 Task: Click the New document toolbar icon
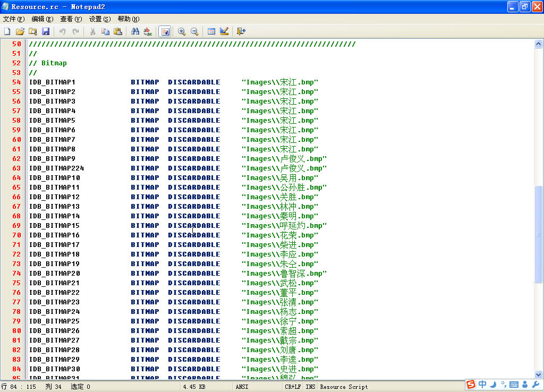tap(7, 32)
